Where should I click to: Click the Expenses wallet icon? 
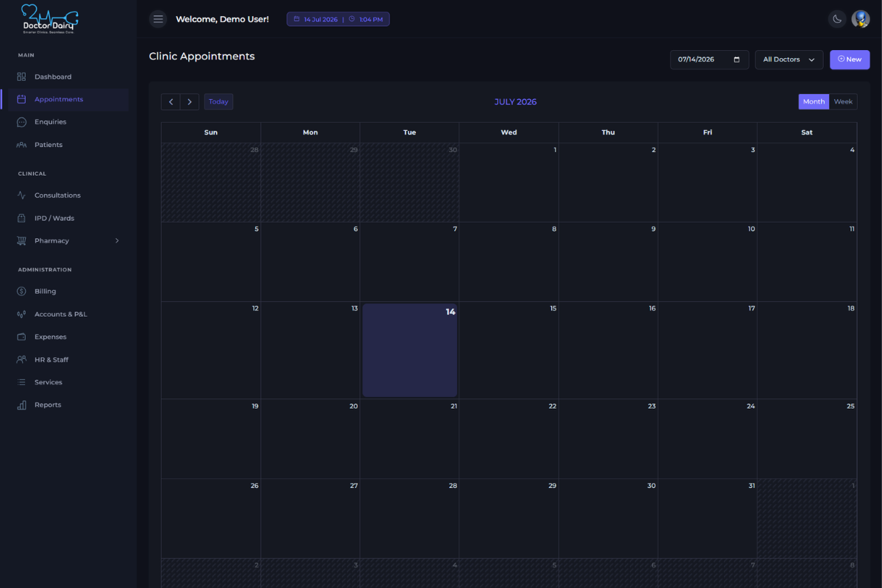click(x=21, y=337)
